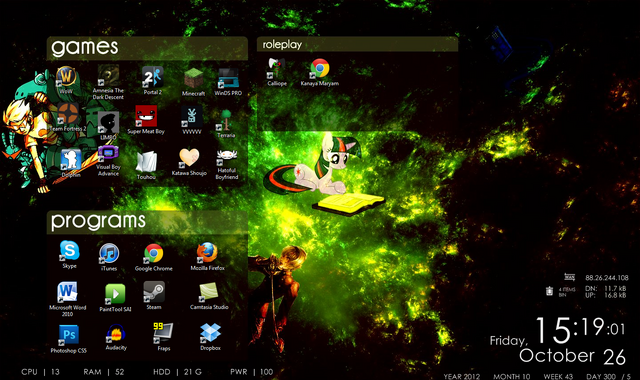Open the Camtasia Studio icon
640x380 pixels.
point(209,296)
